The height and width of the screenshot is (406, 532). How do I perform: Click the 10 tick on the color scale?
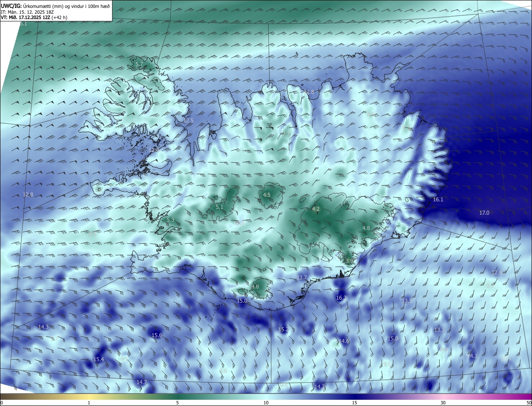[x=266, y=403]
